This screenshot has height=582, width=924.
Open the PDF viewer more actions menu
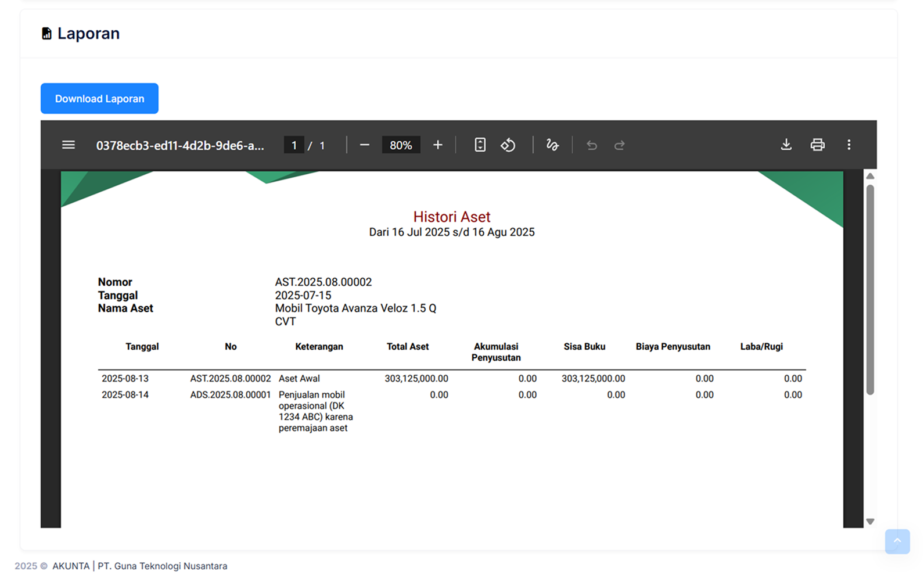tap(849, 145)
